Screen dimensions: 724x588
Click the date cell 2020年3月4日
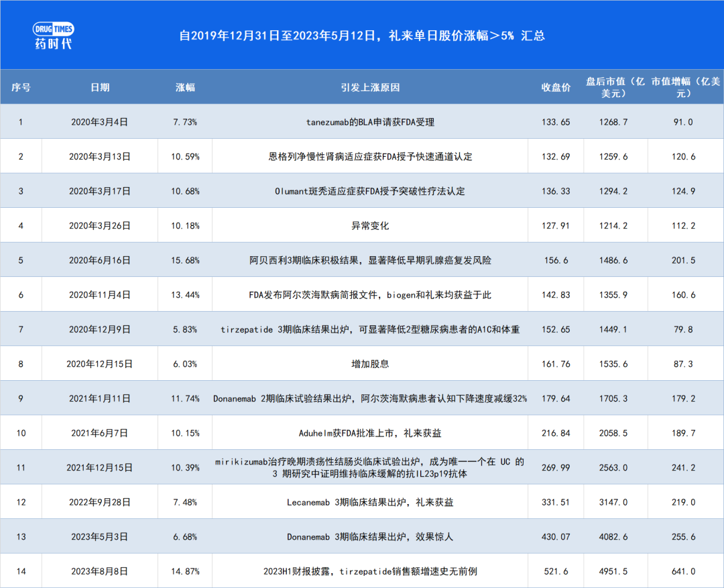click(x=100, y=122)
